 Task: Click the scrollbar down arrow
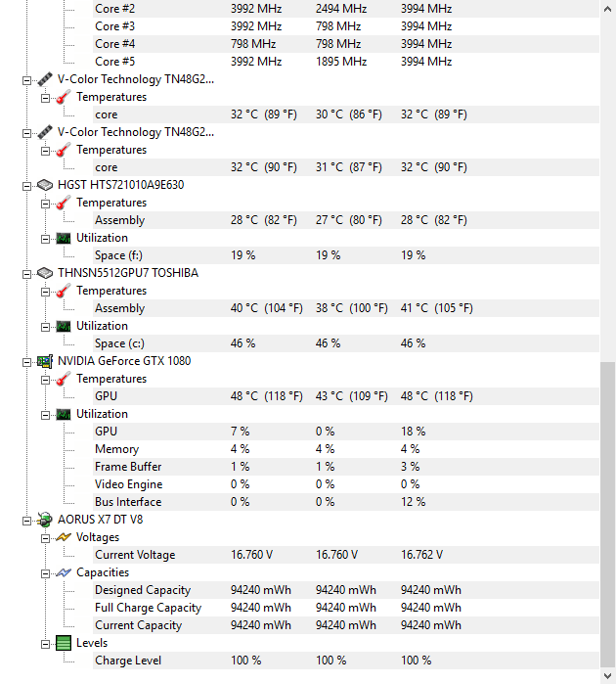(607, 676)
